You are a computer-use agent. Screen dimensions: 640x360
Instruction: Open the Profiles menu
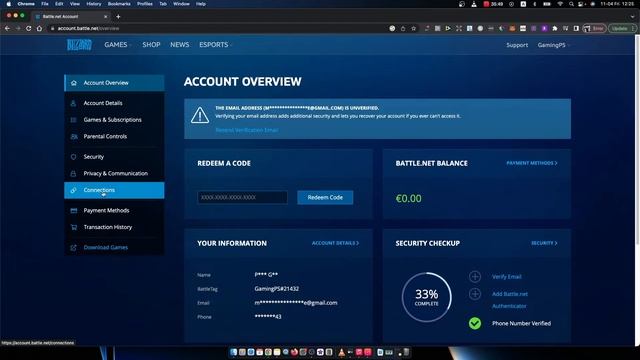(x=144, y=4)
